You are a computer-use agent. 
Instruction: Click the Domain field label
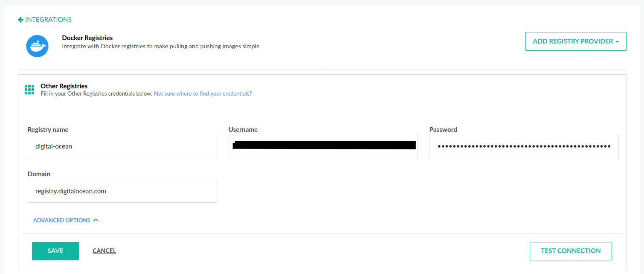39,174
